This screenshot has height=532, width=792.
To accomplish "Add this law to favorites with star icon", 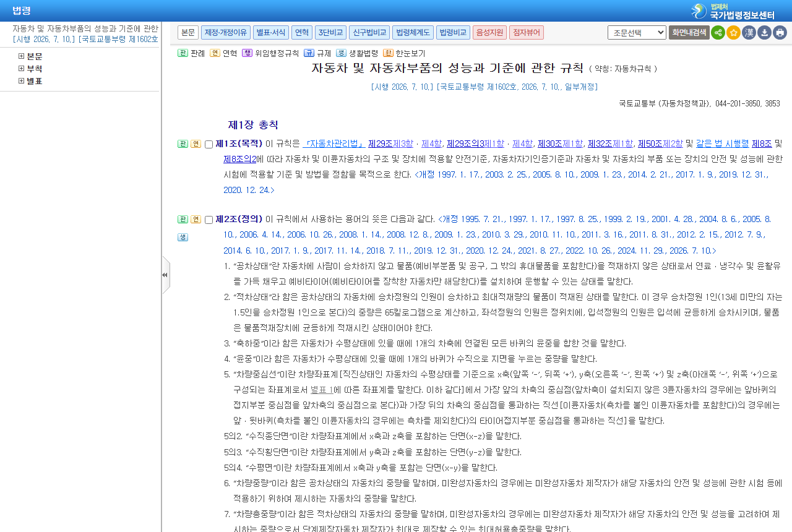I will click(x=733, y=33).
